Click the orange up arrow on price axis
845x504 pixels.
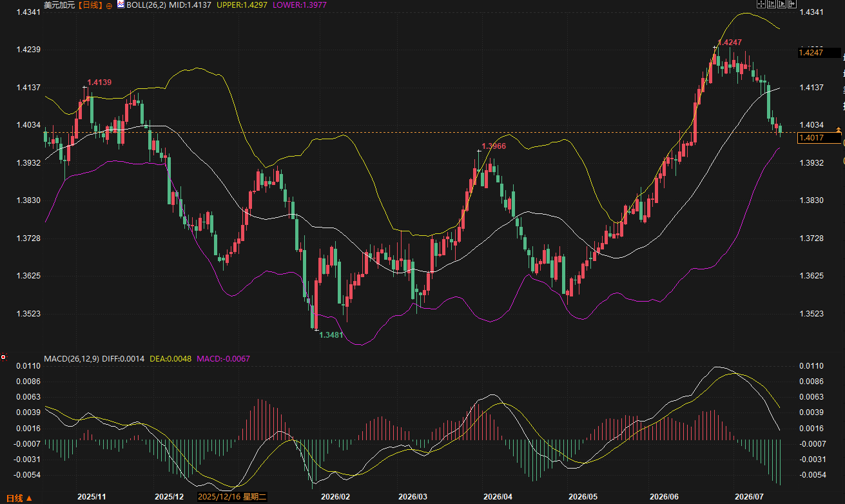click(839, 130)
